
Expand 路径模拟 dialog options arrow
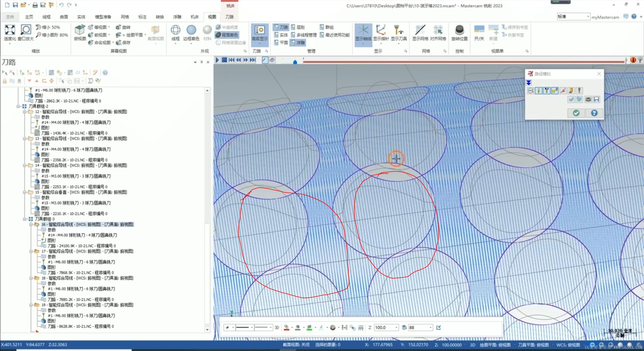click(529, 82)
